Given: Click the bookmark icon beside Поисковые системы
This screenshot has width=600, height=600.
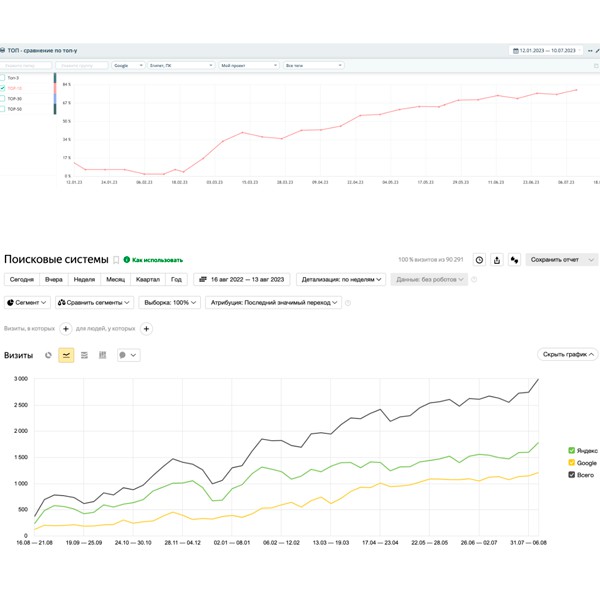Looking at the screenshot, I should [x=116, y=259].
